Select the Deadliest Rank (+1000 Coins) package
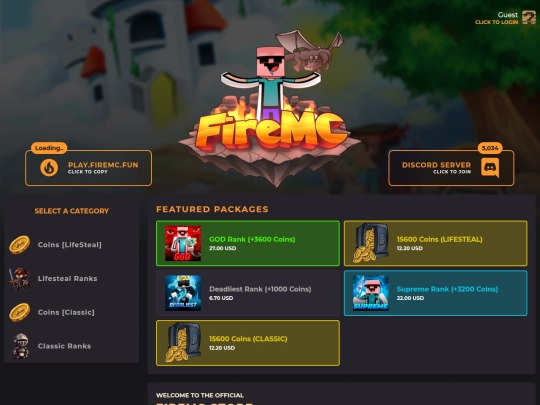Image resolution: width=540 pixels, height=405 pixels. coord(248,293)
